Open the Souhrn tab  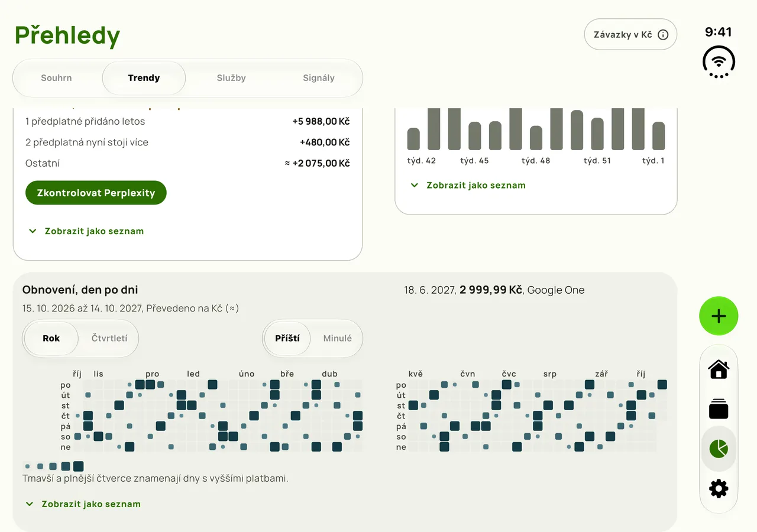coord(56,78)
